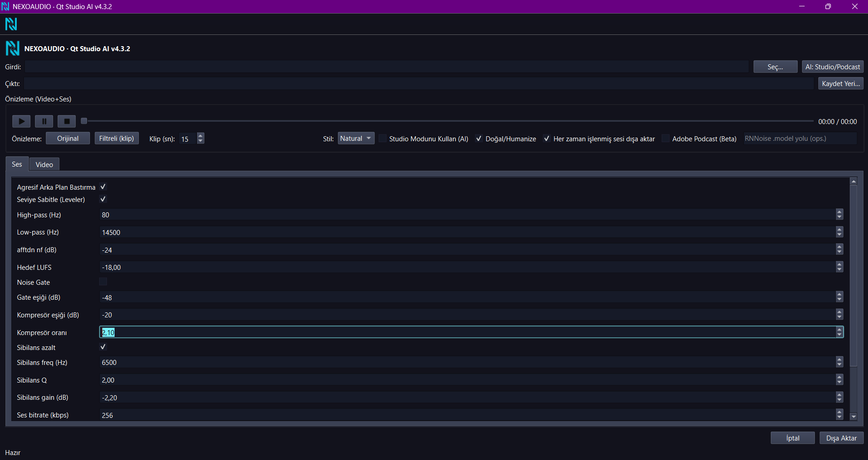Uncheck Agresif Arka Plan Bastırma
Screen dimensions: 868x460
103,187
